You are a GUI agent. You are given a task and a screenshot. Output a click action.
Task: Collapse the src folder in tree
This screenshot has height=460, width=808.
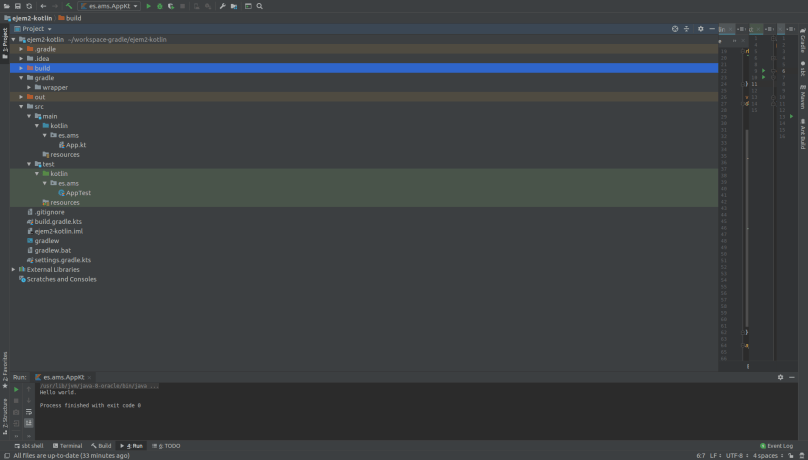pos(21,106)
